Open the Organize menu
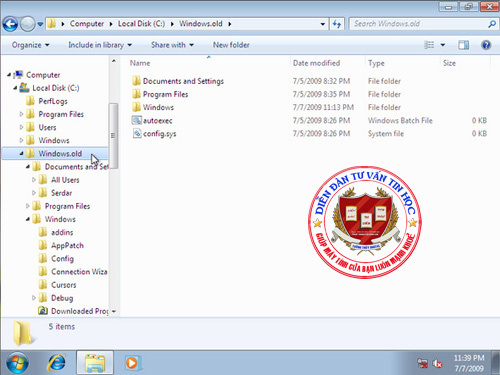The width and height of the screenshot is (500, 375). coord(30,45)
